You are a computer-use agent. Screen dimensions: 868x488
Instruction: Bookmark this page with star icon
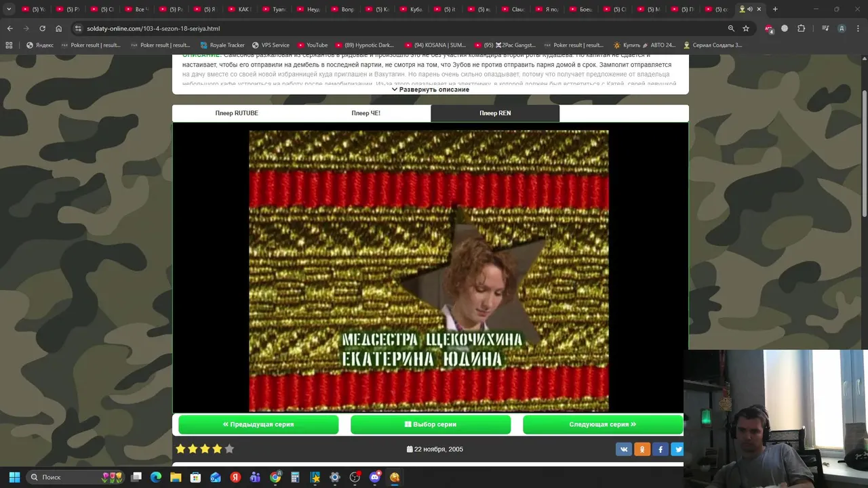tap(746, 28)
